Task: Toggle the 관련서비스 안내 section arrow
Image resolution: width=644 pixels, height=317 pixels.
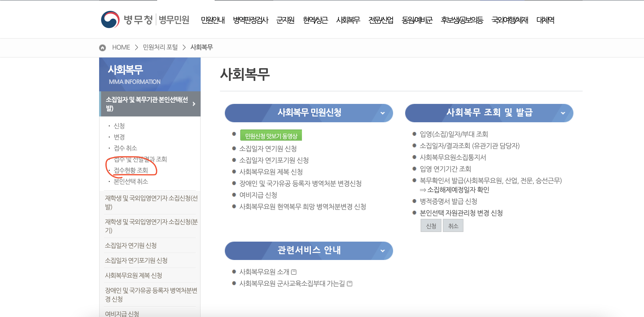Action: coord(382,251)
